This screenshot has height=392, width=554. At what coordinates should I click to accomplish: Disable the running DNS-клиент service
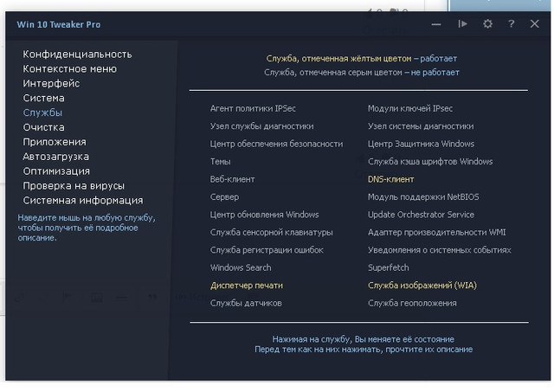coord(390,179)
